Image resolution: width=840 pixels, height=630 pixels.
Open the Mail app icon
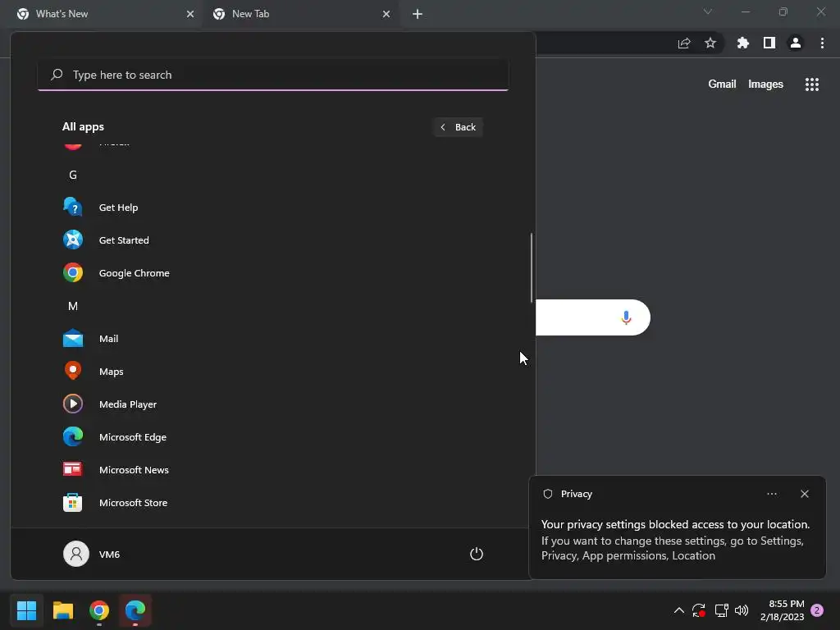(73, 339)
